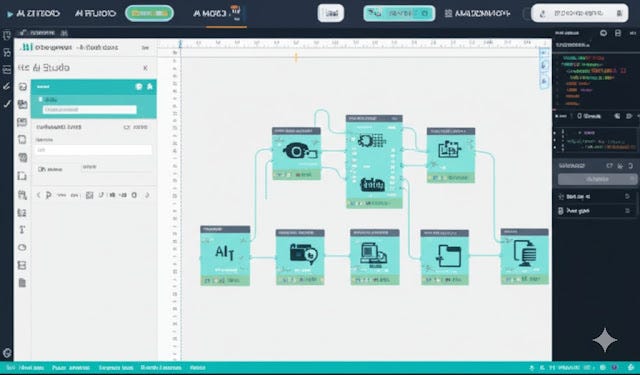Image resolution: width=640 pixels, height=375 pixels.
Task: Click the header bar of the 'AI' node
Action: pyautogui.click(x=225, y=229)
